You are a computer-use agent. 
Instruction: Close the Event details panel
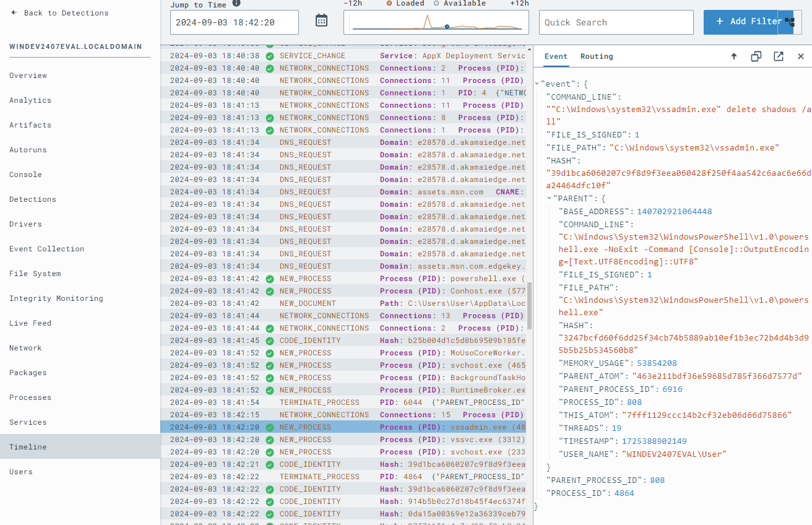click(801, 56)
